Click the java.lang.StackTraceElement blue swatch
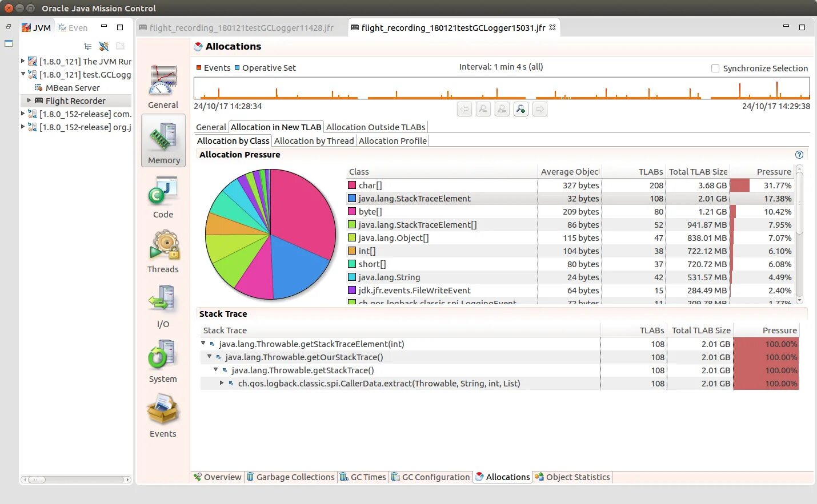 (x=352, y=198)
